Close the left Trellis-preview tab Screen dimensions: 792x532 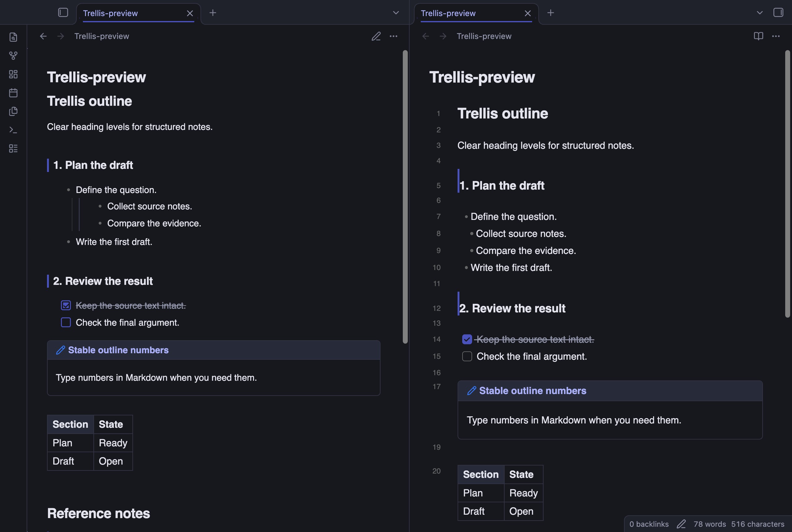pyautogui.click(x=190, y=13)
